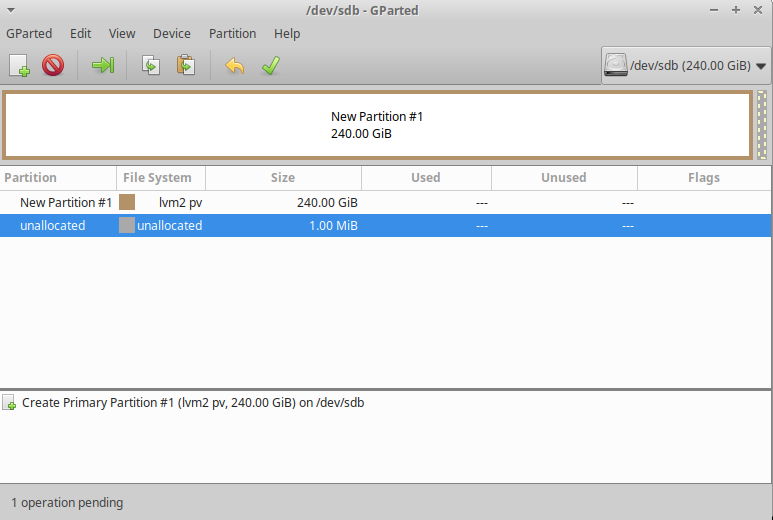Sort by the Unused column header

[564, 177]
